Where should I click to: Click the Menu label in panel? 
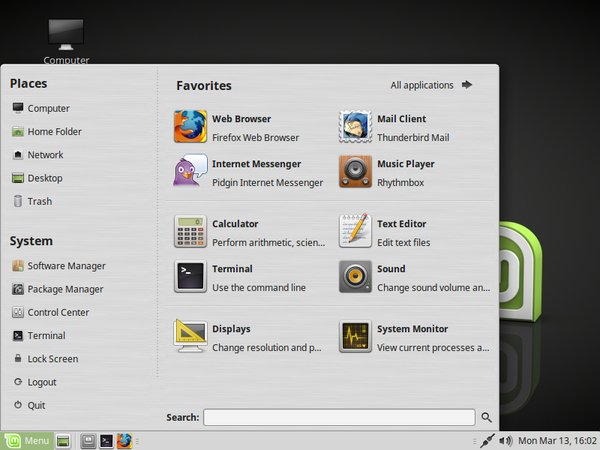pyautogui.click(x=37, y=441)
